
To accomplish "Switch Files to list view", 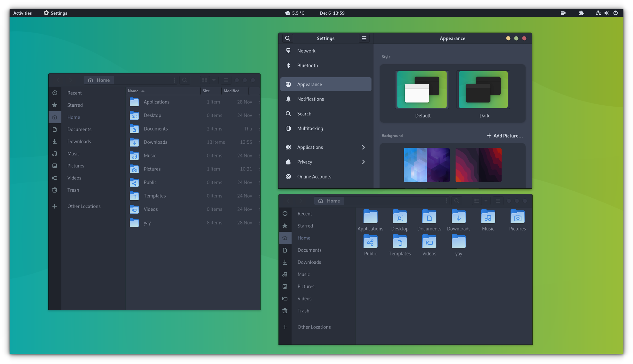I will [476, 201].
